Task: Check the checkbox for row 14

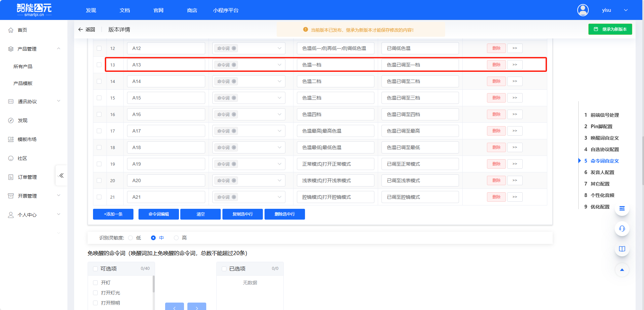Action: click(99, 81)
